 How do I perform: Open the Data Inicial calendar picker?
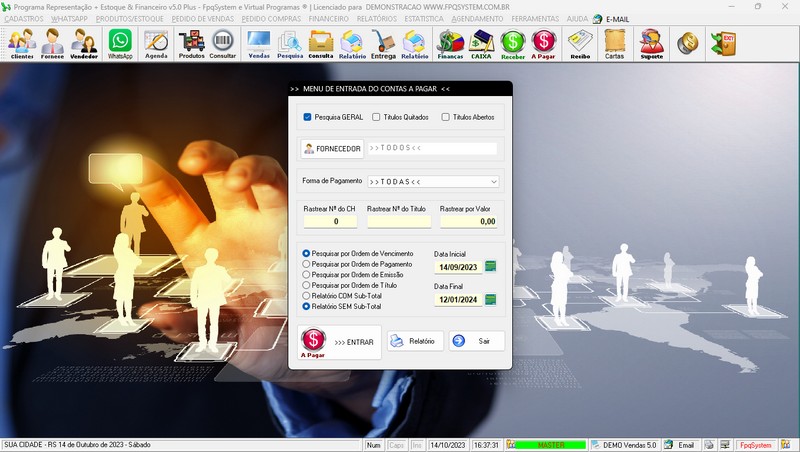[490, 267]
